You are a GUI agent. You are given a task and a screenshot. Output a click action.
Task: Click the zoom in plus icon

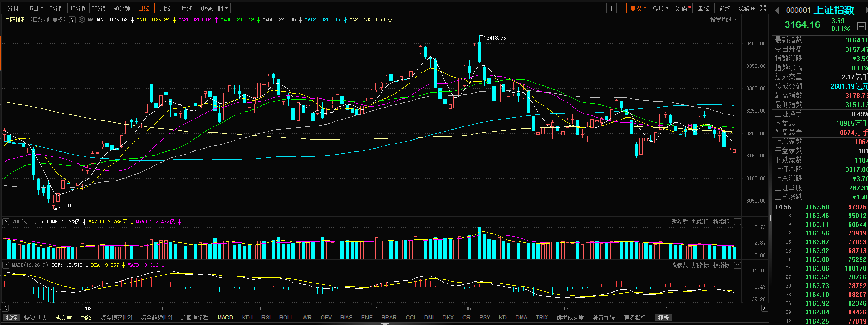pyautogui.click(x=611, y=8)
